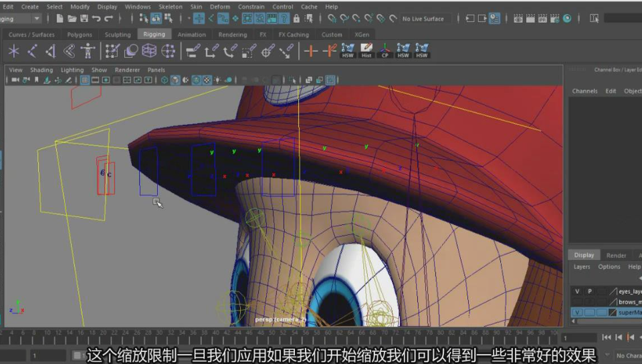Click the Parent Constraint shelf icon
Image resolution: width=642 pixels, height=364 pixels.
pos(193,51)
